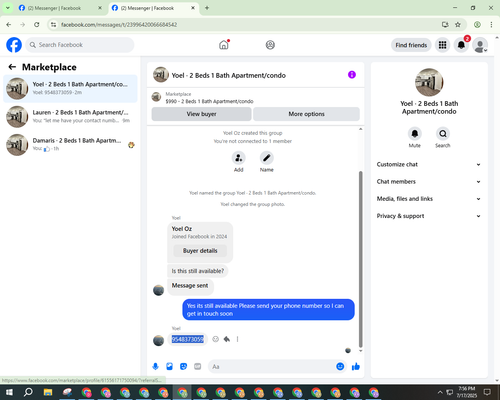Open the $990 Marketplace listing link
500x400 pixels.
pos(209,101)
